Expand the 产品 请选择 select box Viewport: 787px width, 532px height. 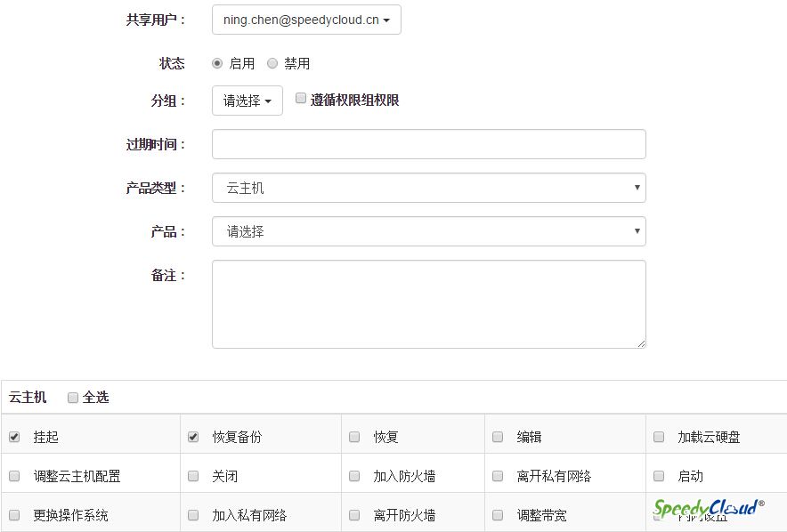coord(428,231)
